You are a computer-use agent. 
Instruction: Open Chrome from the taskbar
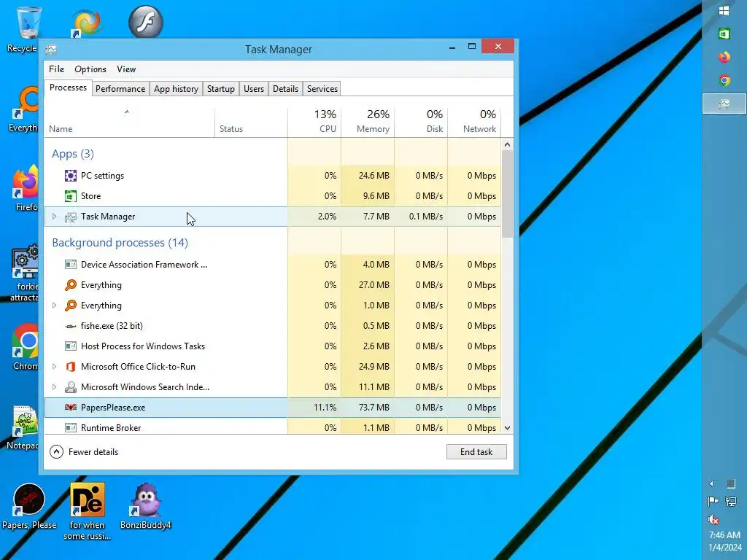724,80
